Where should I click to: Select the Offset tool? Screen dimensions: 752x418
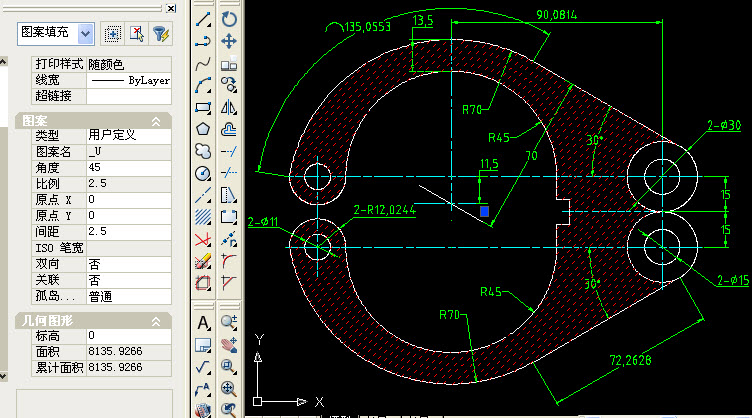click(229, 129)
